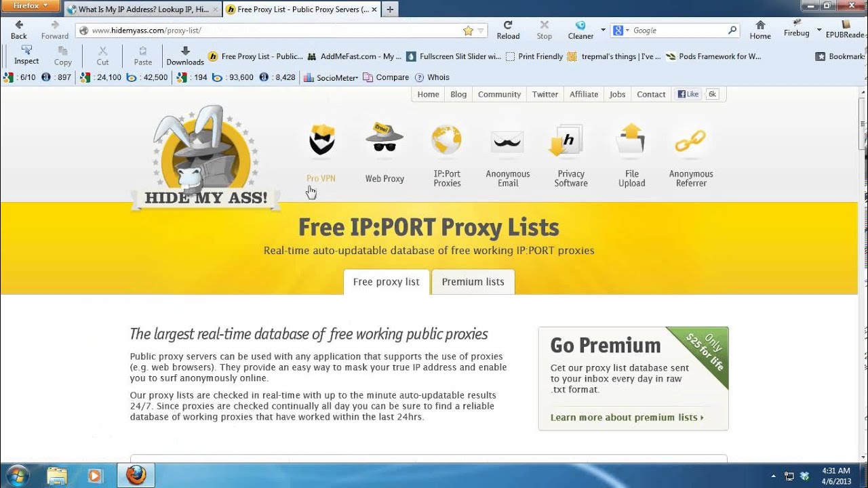The height and width of the screenshot is (488, 868).
Task: Click Firefox icon in taskbar
Action: (x=136, y=476)
